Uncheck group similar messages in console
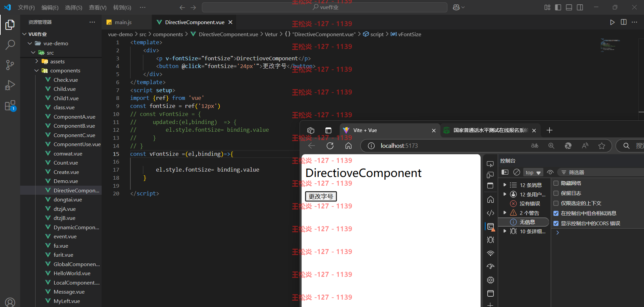Screen dimensions: 644x307 click(556, 213)
